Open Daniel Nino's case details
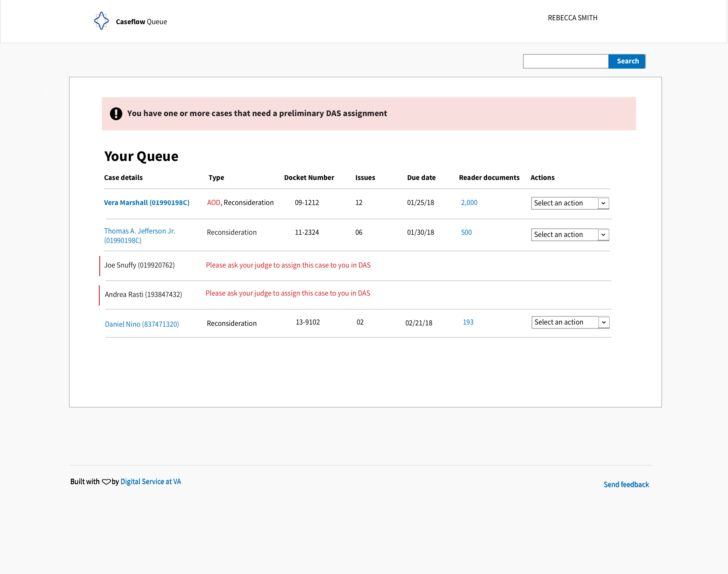Image resolution: width=728 pixels, height=574 pixels. [x=142, y=324]
